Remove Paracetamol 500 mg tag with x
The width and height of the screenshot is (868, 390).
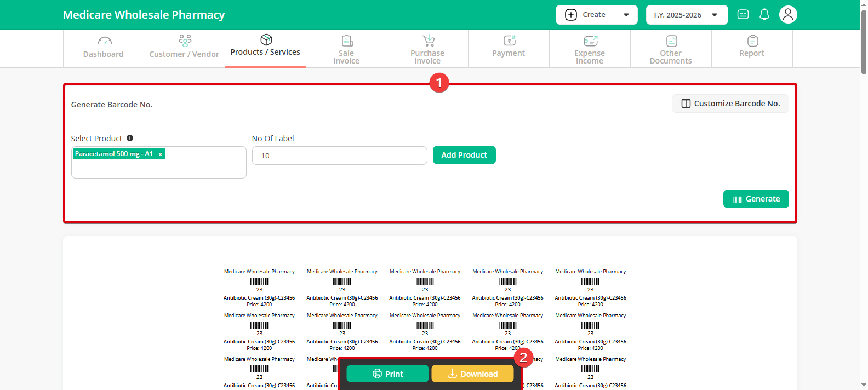161,154
